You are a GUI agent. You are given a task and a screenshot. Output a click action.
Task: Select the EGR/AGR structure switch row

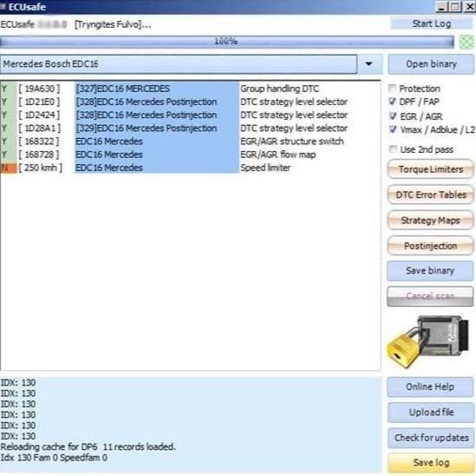tap(190, 142)
